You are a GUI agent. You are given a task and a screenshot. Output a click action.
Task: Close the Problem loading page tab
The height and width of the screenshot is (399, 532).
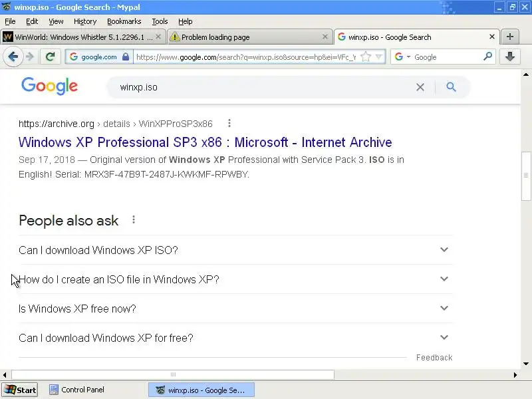[325, 37]
